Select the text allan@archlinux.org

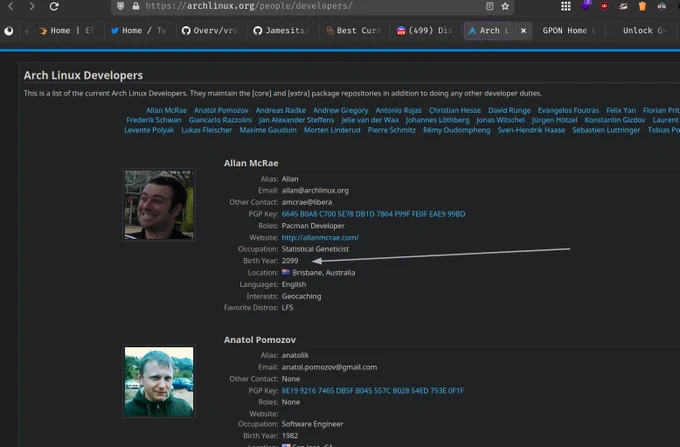(x=315, y=190)
